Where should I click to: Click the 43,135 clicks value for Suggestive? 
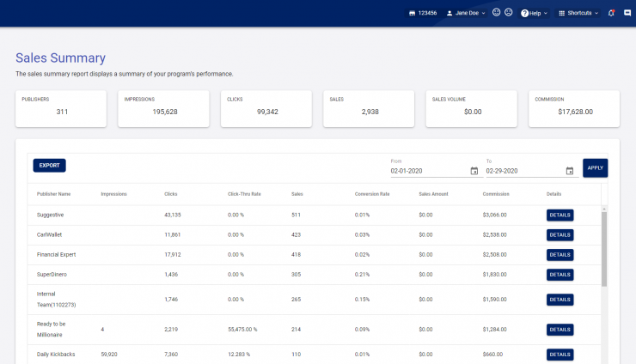point(173,215)
